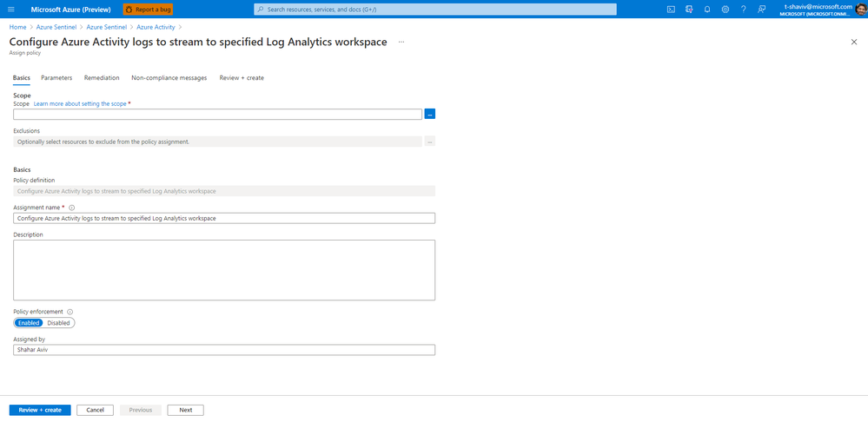
Task: Click the Previous button
Action: (141, 410)
